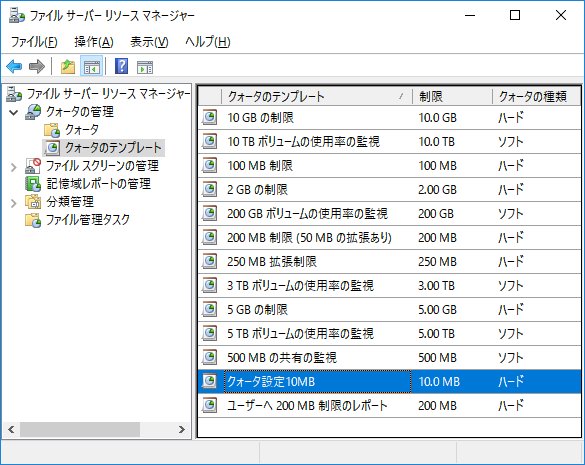Click the 記憶域レポートの管理 tree icon

coord(33,184)
